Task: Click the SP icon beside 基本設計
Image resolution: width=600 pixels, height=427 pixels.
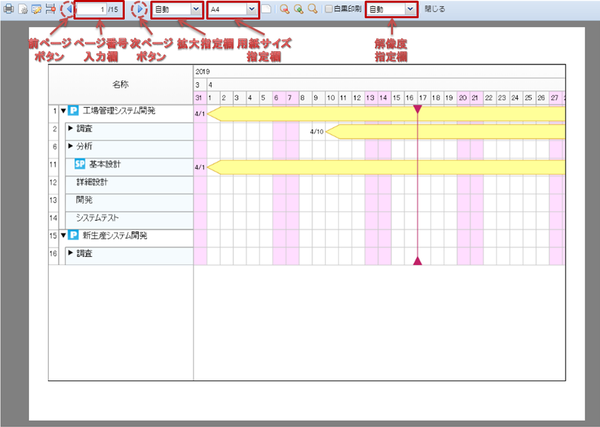Action: click(x=80, y=164)
